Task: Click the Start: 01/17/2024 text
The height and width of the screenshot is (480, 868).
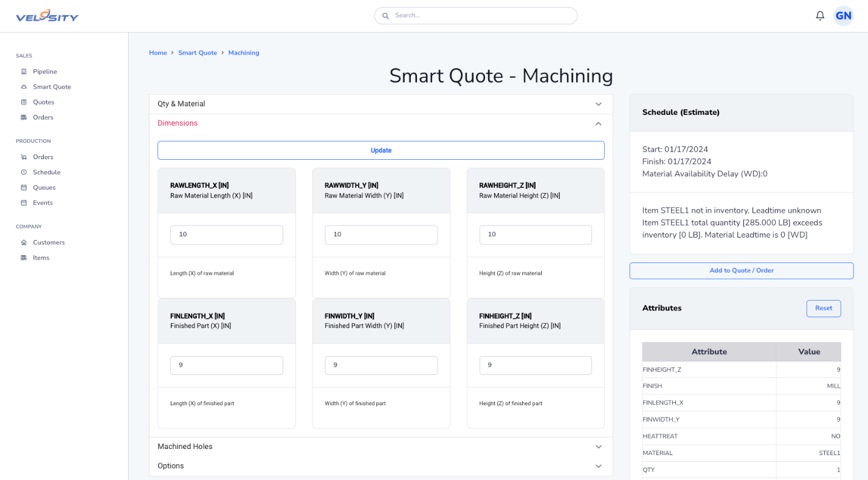Action: point(675,149)
